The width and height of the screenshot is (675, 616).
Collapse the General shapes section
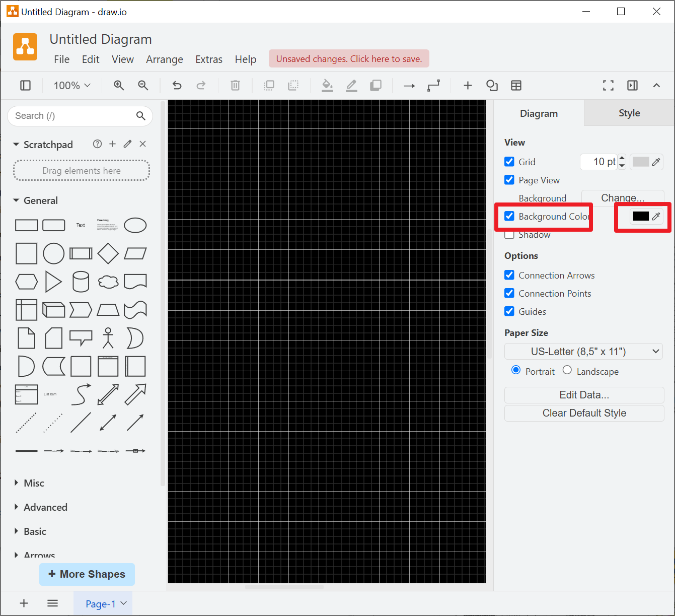[x=16, y=200]
